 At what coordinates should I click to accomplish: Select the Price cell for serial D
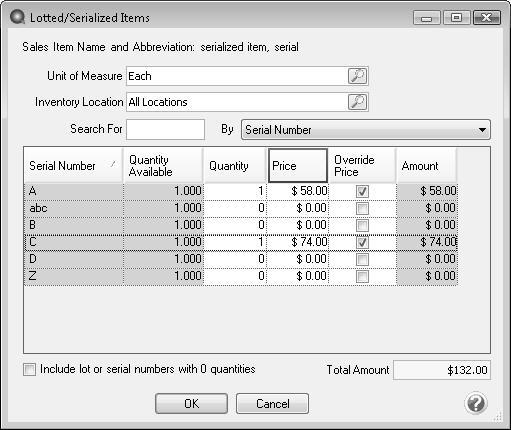pos(298,259)
